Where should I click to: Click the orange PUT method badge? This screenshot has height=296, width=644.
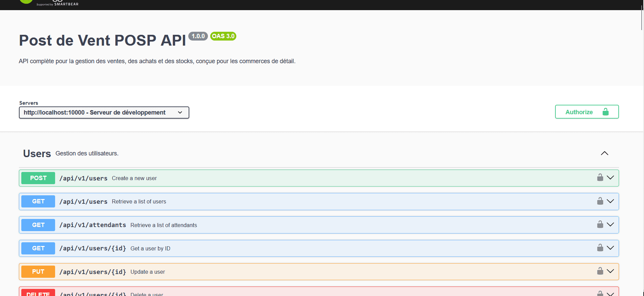38,272
